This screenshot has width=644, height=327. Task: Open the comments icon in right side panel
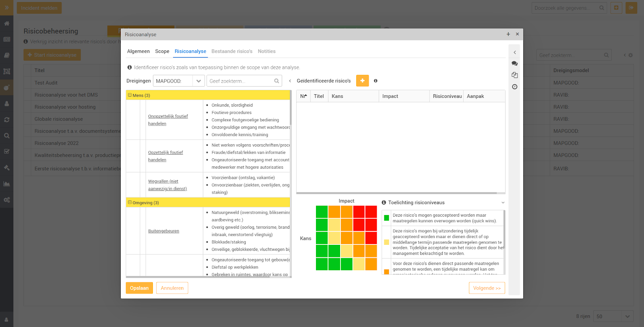pos(514,64)
